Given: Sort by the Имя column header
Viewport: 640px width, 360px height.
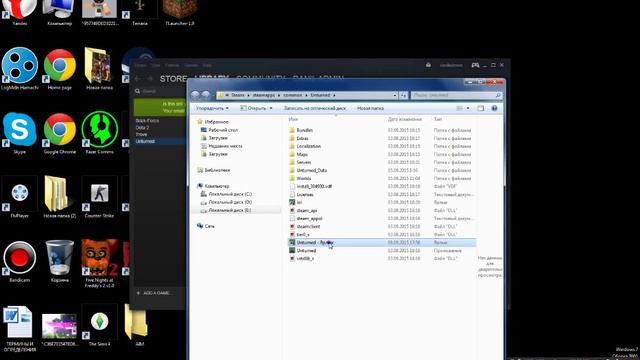Looking at the screenshot, I should click(x=293, y=119).
